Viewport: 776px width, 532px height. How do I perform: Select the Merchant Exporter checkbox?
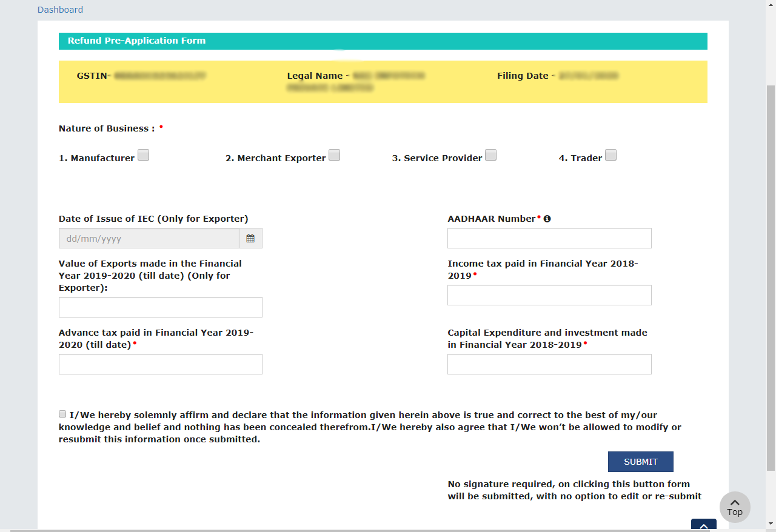point(334,155)
